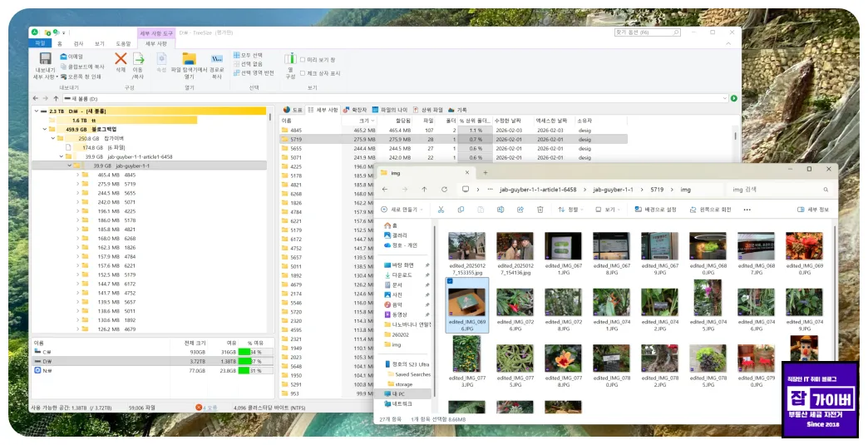Click Copy to clipboard (클립보드에 복사) icon
This screenshot has width=868, height=445.
pyautogui.click(x=64, y=67)
